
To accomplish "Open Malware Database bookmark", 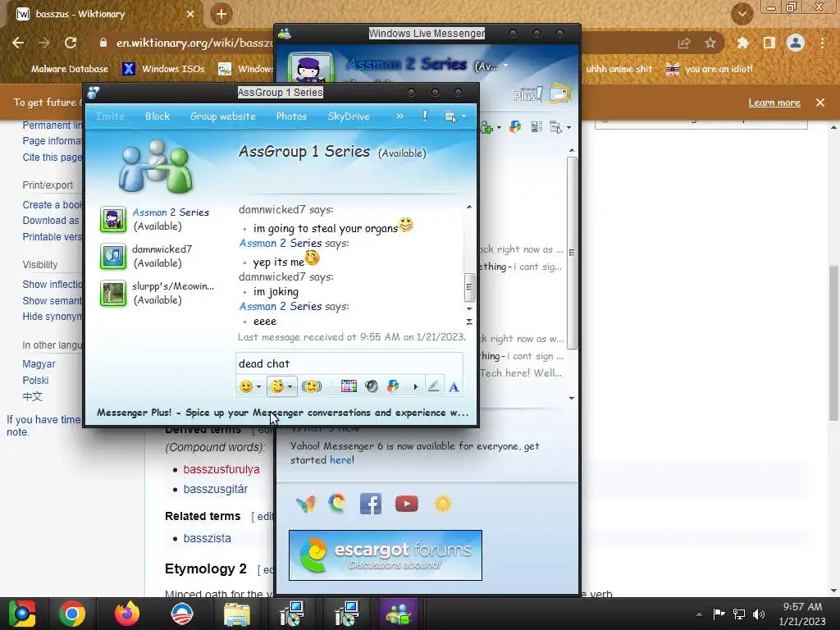I will point(69,69).
